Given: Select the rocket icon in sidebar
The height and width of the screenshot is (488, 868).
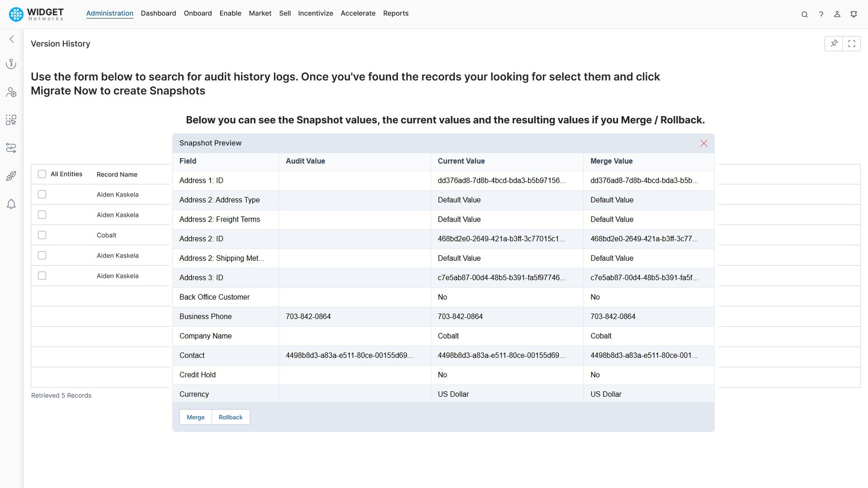Looking at the screenshot, I should (x=11, y=176).
